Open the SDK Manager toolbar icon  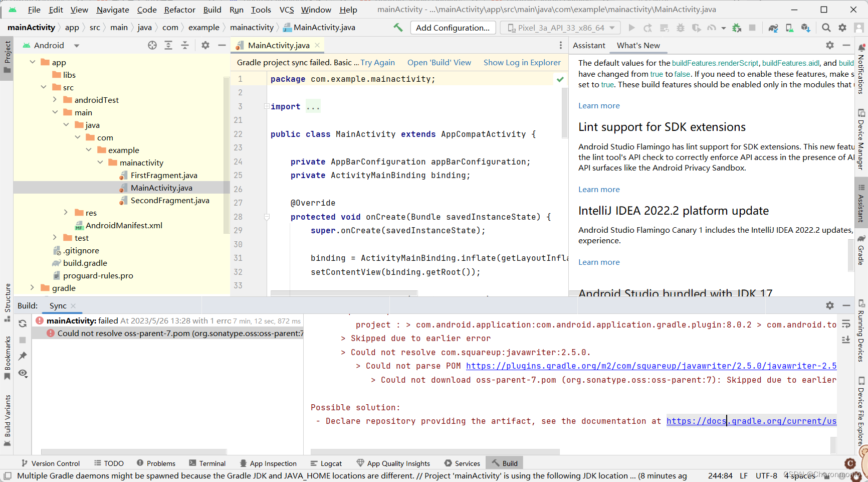805,28
